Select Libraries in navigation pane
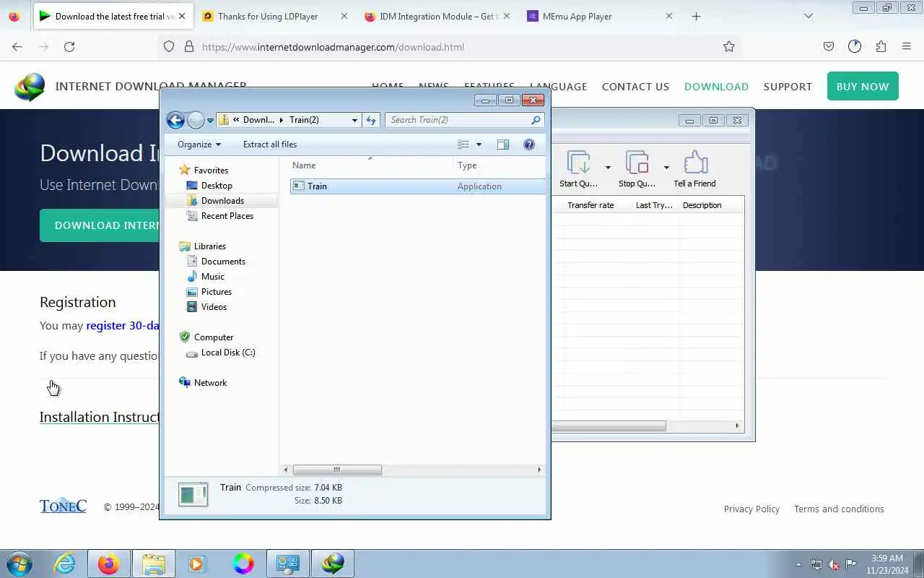 point(209,246)
